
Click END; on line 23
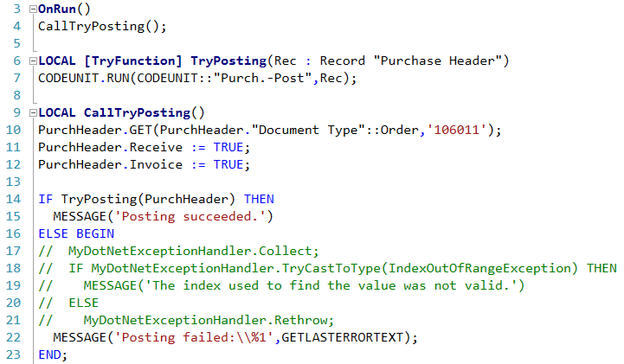click(x=53, y=354)
